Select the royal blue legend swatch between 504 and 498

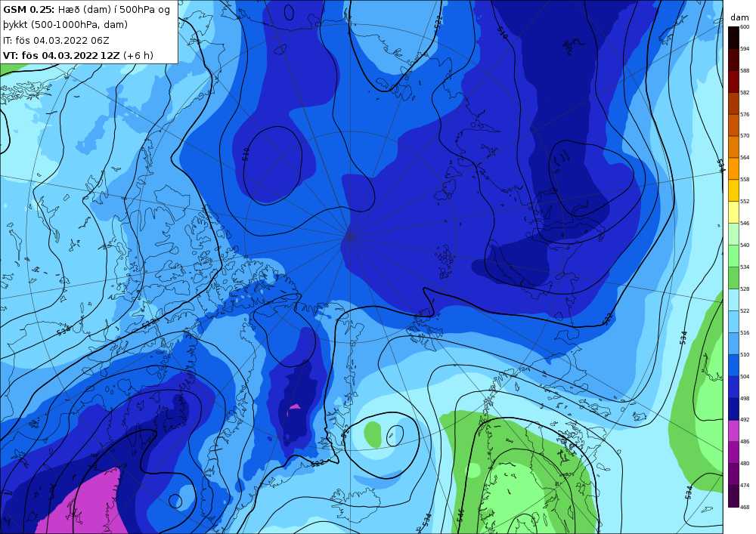tap(733, 387)
